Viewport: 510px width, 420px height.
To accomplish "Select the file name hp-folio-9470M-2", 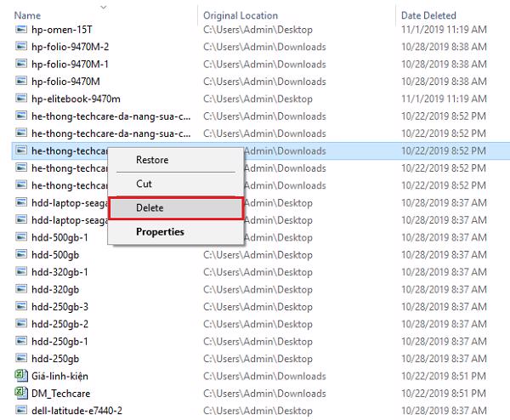I will pyautogui.click(x=71, y=47).
